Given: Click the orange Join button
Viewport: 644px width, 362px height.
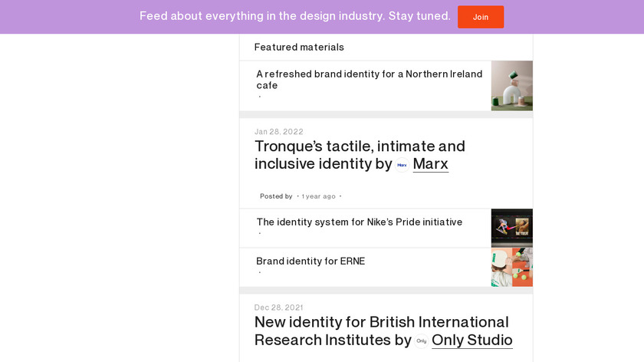Looking at the screenshot, I should coord(481,17).
